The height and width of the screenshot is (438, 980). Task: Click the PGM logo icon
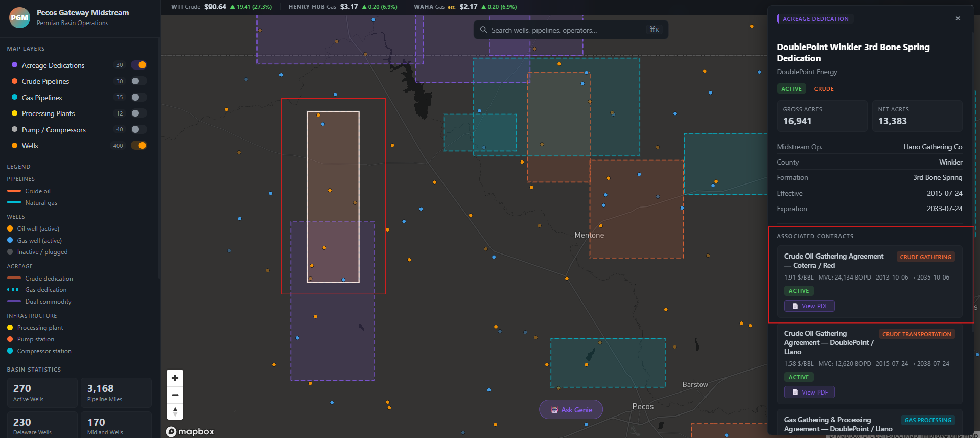[x=19, y=17]
